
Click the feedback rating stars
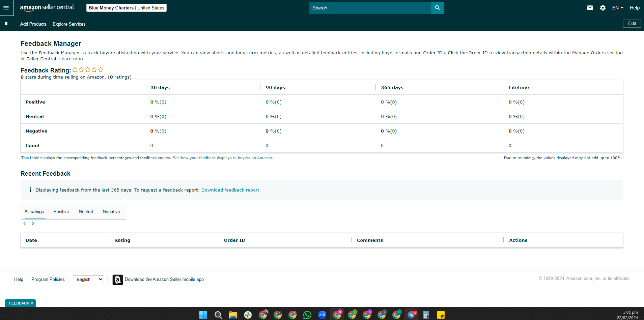88,70
